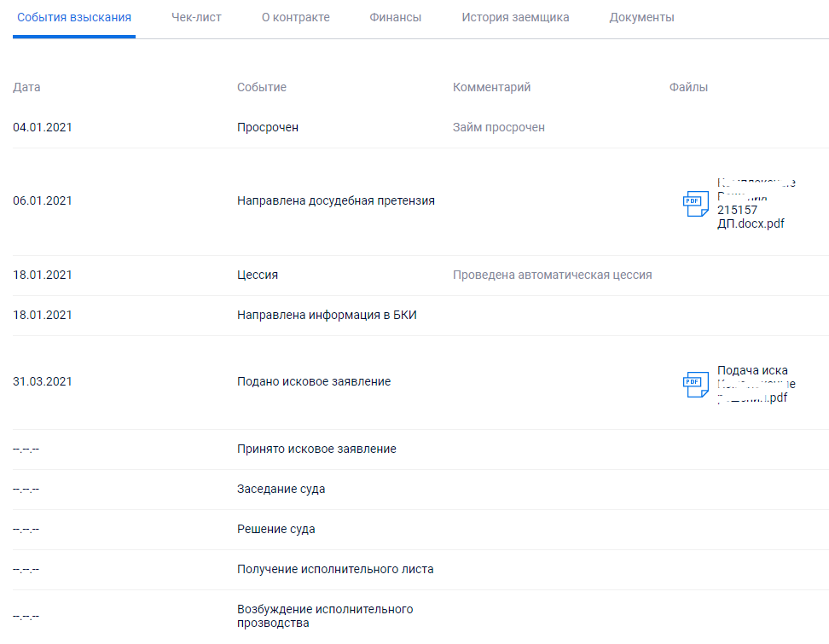Select the События взыскания tab
829x644 pixels.
pyautogui.click(x=74, y=17)
